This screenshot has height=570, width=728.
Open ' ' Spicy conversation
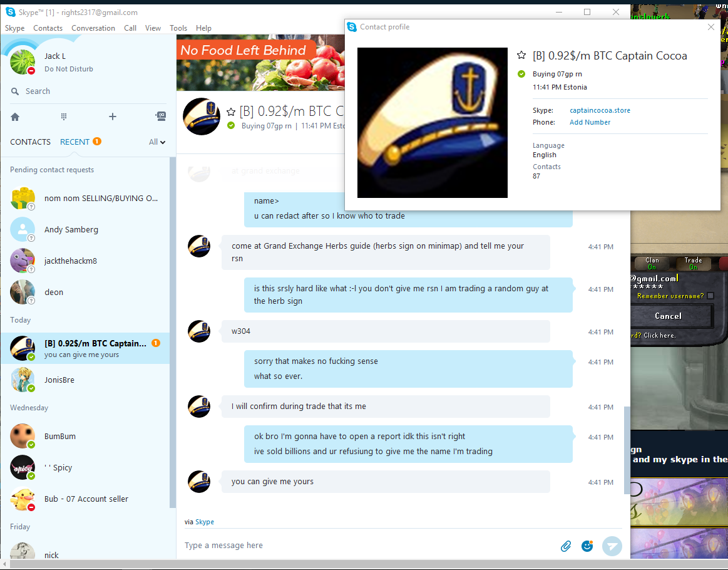click(85, 467)
